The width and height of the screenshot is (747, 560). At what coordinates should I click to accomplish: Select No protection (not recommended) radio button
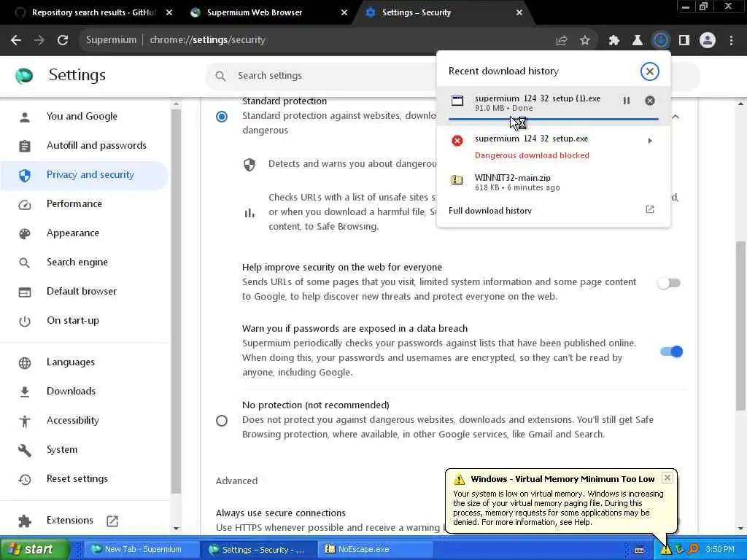pyautogui.click(x=222, y=421)
